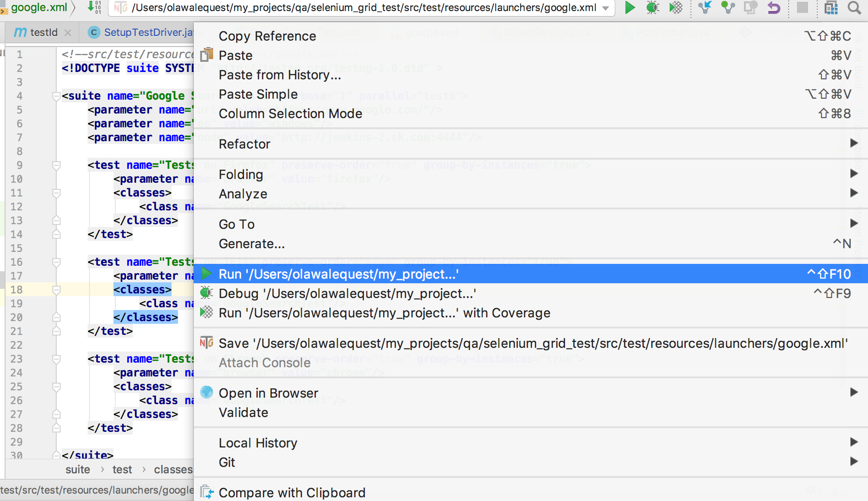Open Project Structure from the toolbar icon
This screenshot has height=501, width=868.
831,8
